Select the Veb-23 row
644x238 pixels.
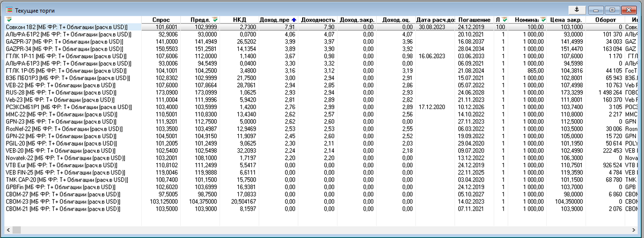[x=322, y=99]
